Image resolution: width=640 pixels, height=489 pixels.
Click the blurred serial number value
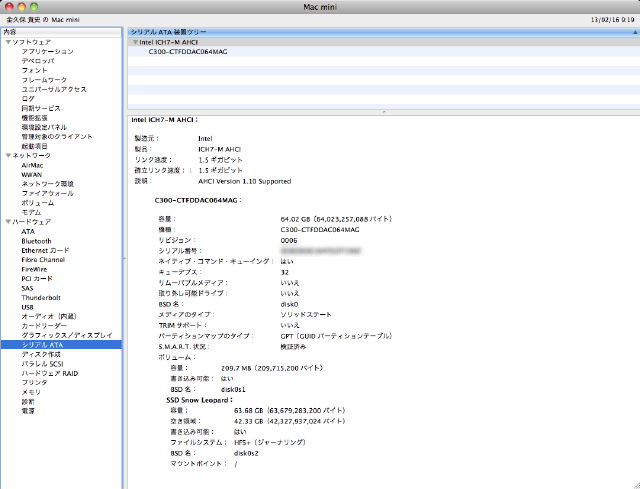(321, 251)
